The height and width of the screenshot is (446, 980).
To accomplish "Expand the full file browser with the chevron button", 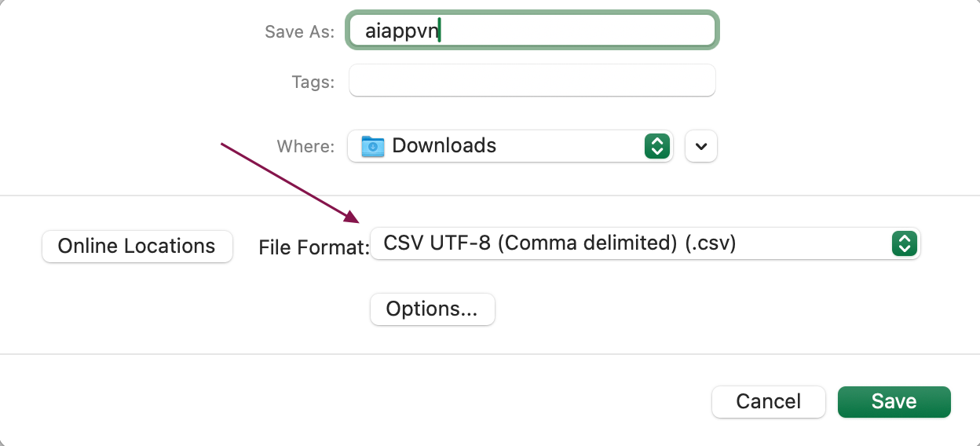I will (701, 146).
